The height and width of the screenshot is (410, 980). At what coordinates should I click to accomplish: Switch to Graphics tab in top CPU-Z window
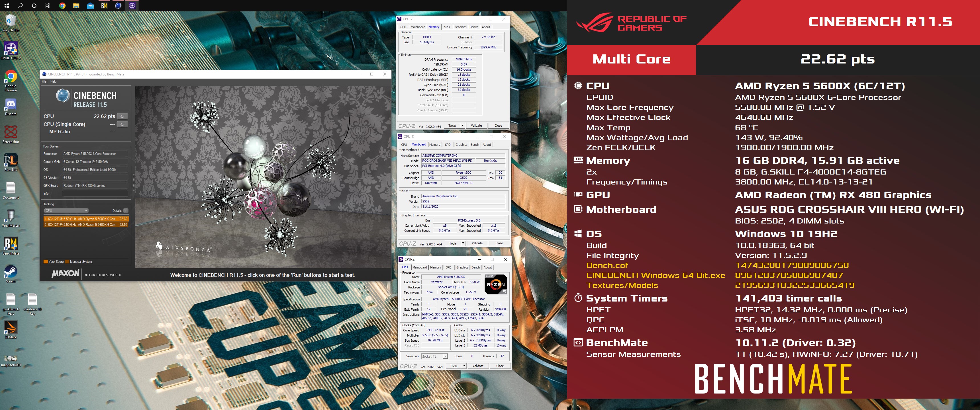(460, 27)
